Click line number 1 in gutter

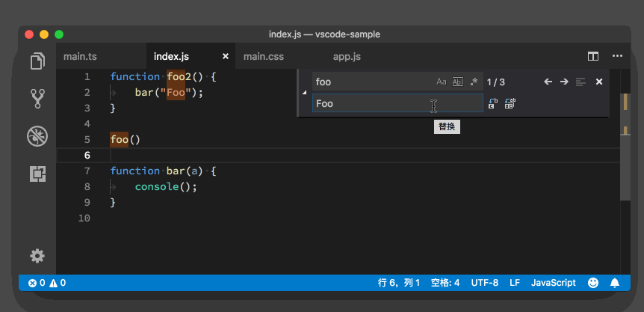point(87,77)
